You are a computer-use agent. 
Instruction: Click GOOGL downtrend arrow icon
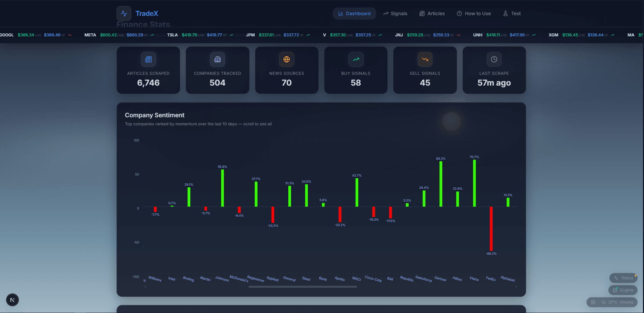[69, 35]
